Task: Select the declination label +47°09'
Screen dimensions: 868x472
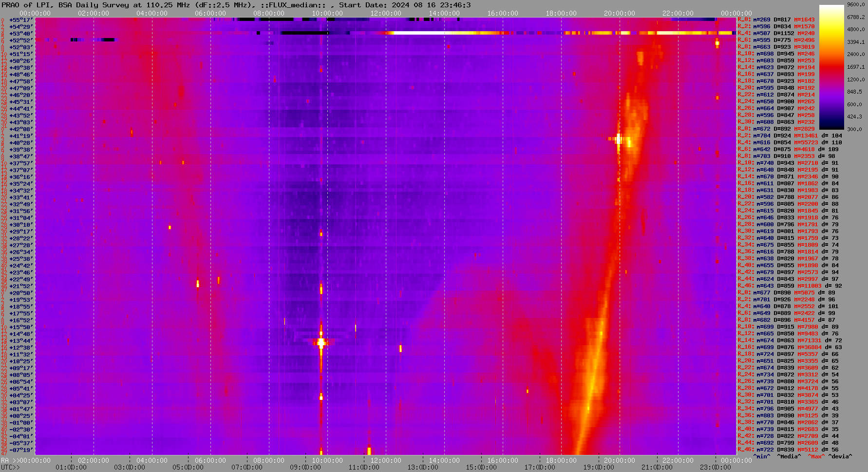Action: tap(21, 88)
